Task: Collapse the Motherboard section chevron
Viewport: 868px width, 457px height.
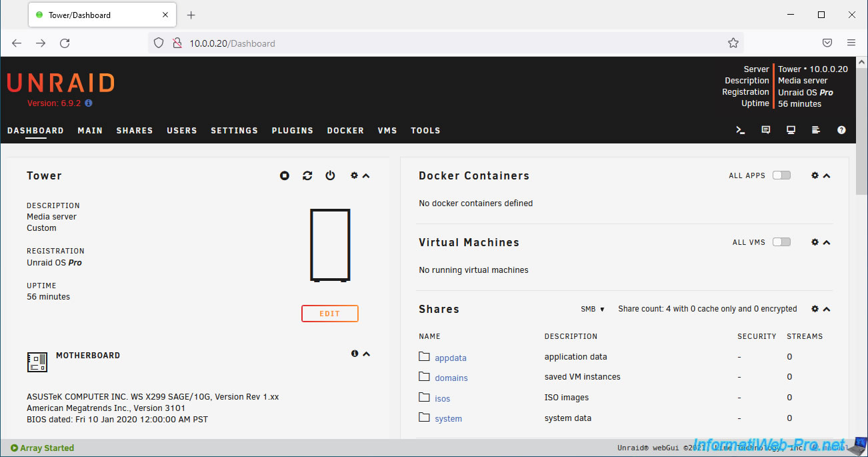Action: click(366, 354)
